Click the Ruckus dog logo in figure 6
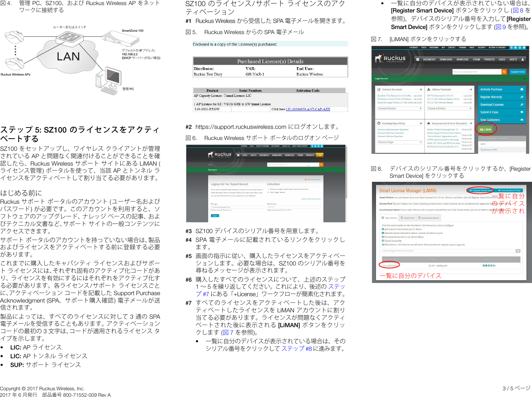Image resolution: width=532 pixels, height=397 pixels. coord(219,154)
